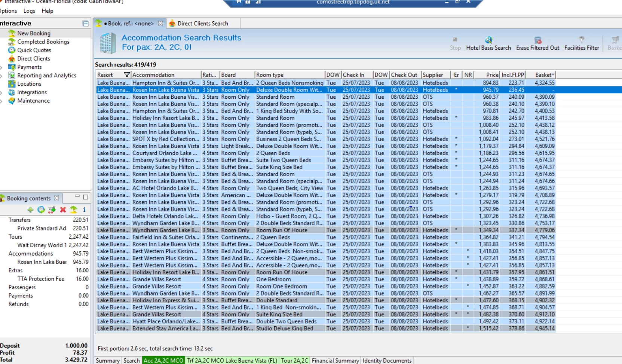Click the Hotel Basis Search globe icon
622x364 pixels.
coord(488,40)
